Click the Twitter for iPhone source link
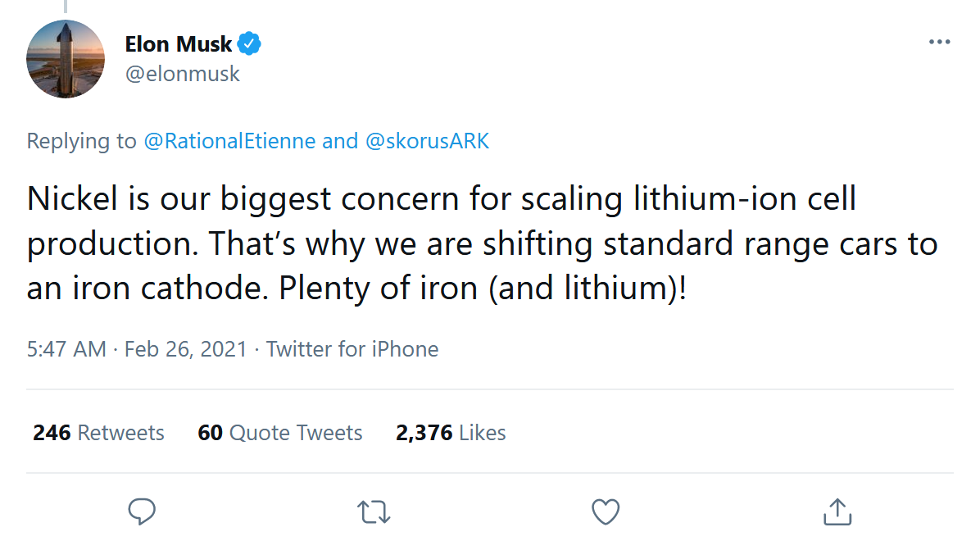Viewport: 980px width, 550px height. pos(352,349)
